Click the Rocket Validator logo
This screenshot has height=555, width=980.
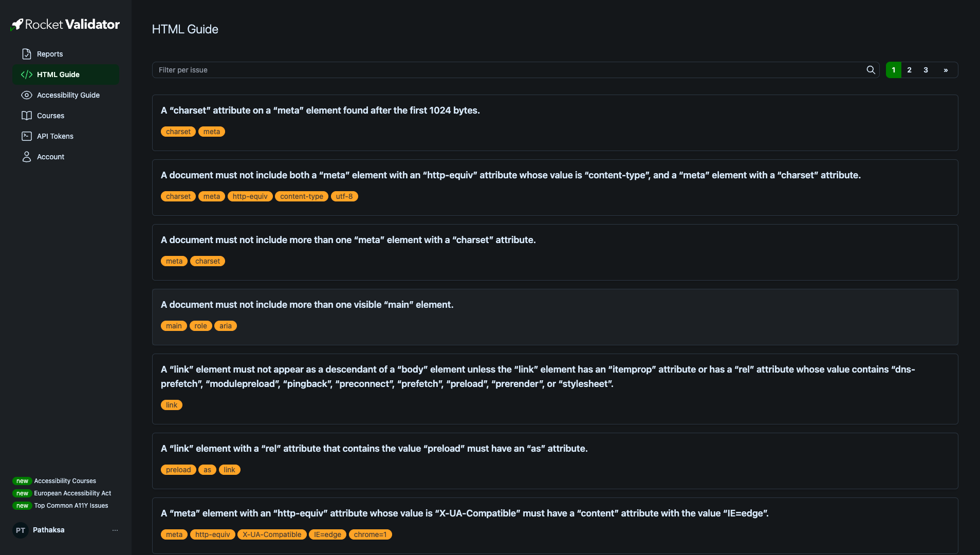pos(65,25)
